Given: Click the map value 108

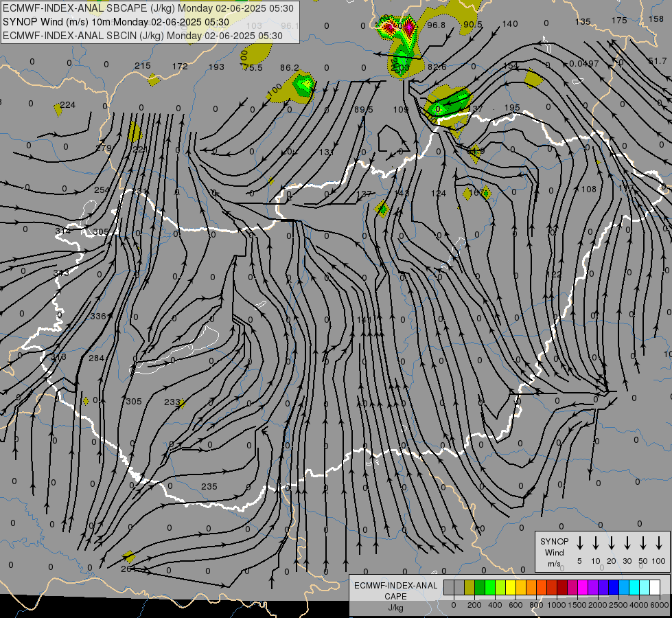Looking at the screenshot, I should click(x=589, y=189).
